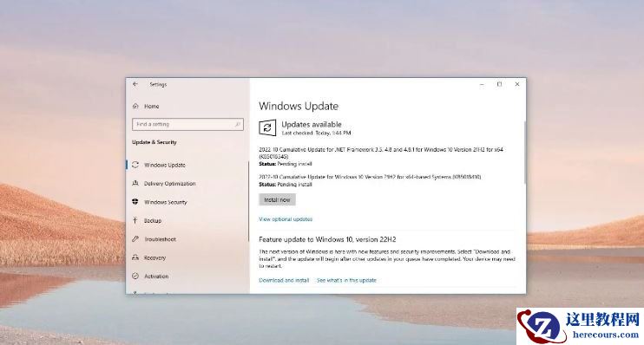Click the Install now button
The image size is (644, 345).
click(277, 199)
